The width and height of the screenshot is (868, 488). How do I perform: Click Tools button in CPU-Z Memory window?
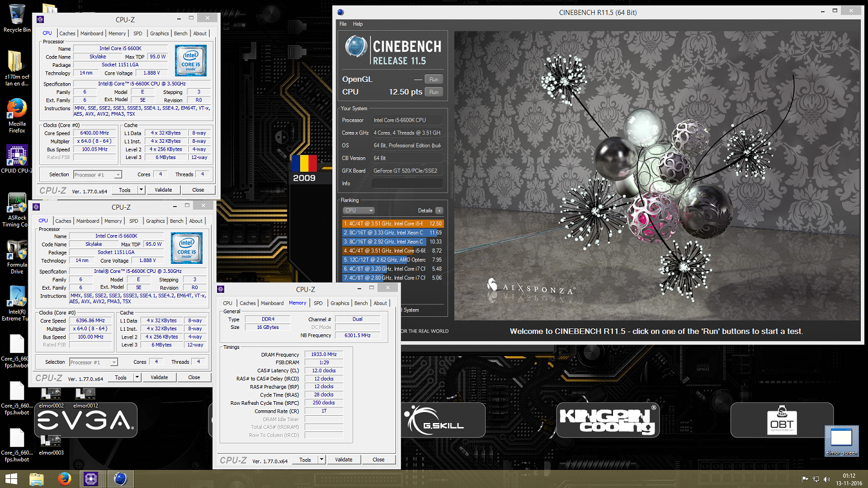click(306, 459)
